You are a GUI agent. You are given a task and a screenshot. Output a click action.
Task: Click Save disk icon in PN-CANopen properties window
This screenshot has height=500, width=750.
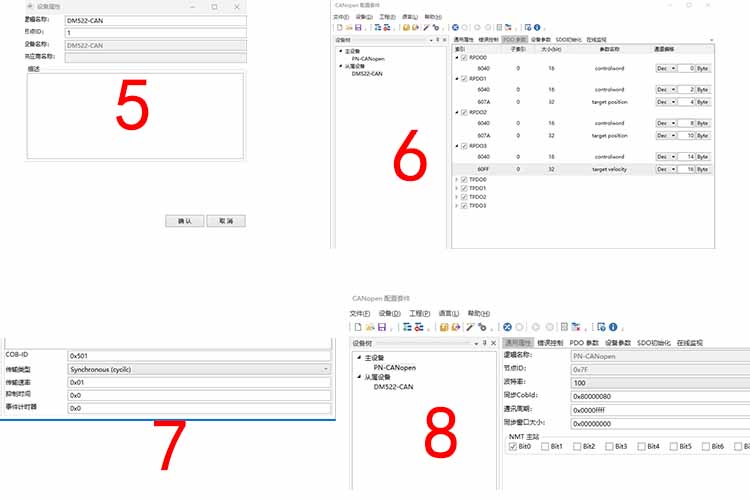pyautogui.click(x=382, y=327)
